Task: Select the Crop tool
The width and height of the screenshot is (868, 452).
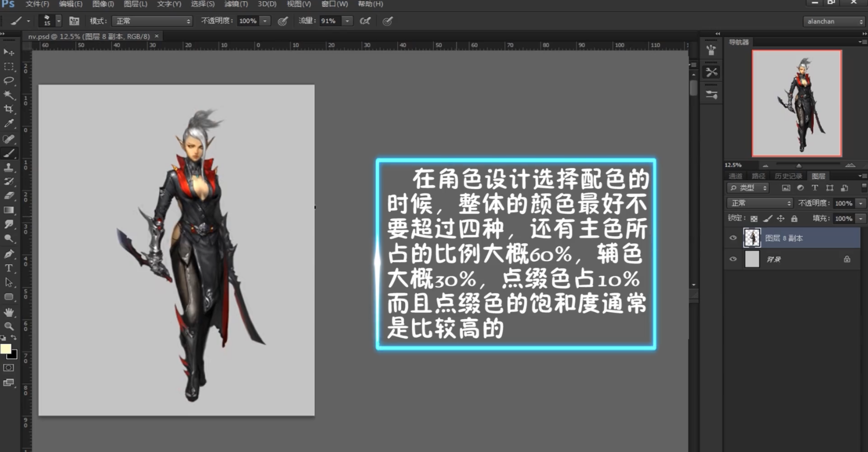Action: [x=9, y=109]
